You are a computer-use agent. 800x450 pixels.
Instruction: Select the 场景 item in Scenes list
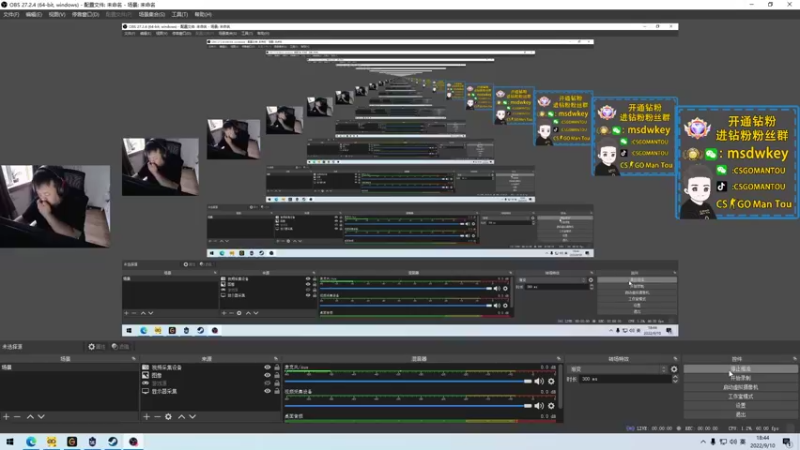(x=69, y=367)
